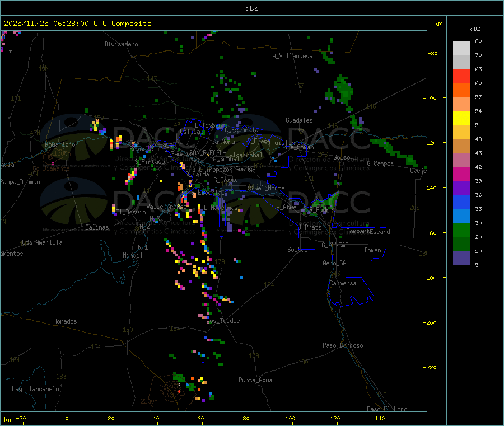The height and width of the screenshot is (426, 504).
Task: Click the dBZ title in the top bar
Action: tap(251, 8)
